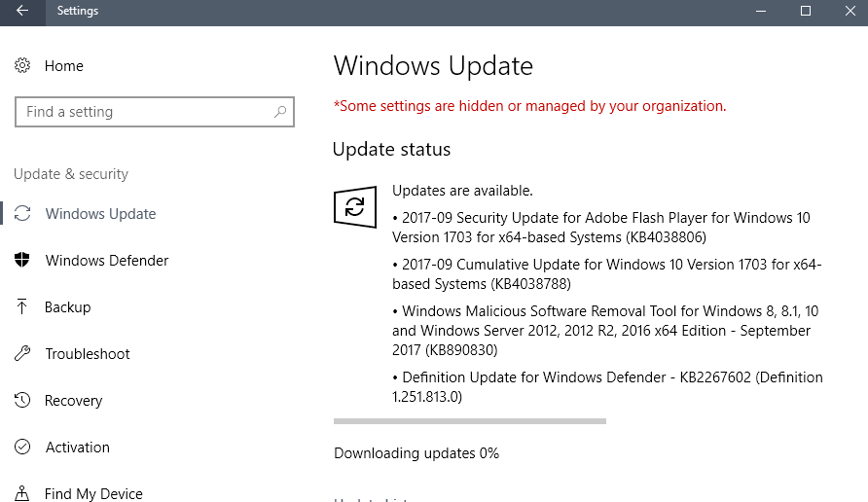Image resolution: width=868 pixels, height=502 pixels.
Task: Focus the Find a setting search box
Action: pos(155,112)
